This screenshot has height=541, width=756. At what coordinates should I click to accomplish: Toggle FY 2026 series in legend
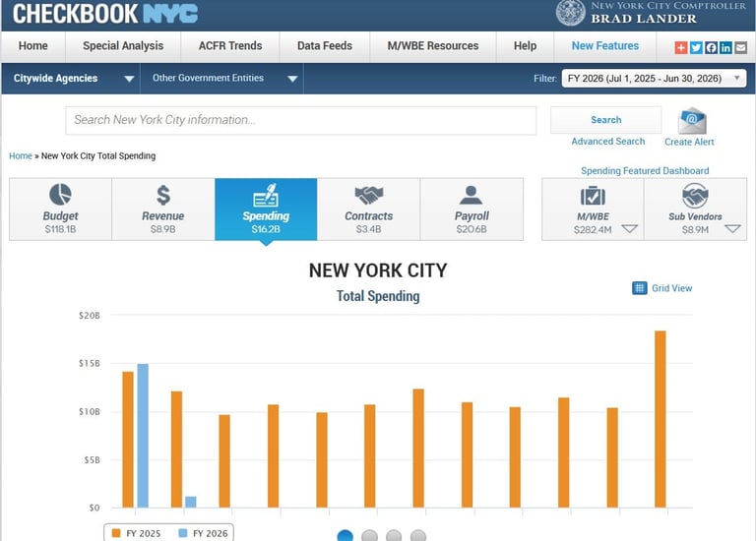[203, 533]
